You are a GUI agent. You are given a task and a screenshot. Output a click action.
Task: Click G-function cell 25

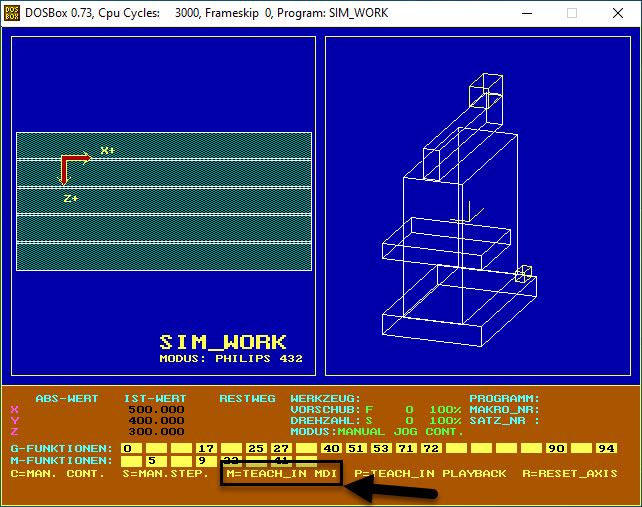[x=256, y=448]
